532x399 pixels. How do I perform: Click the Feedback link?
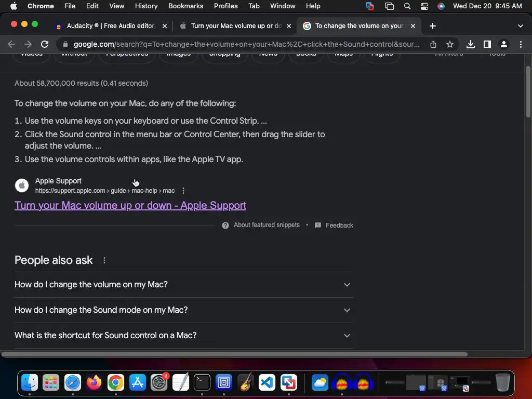339,225
